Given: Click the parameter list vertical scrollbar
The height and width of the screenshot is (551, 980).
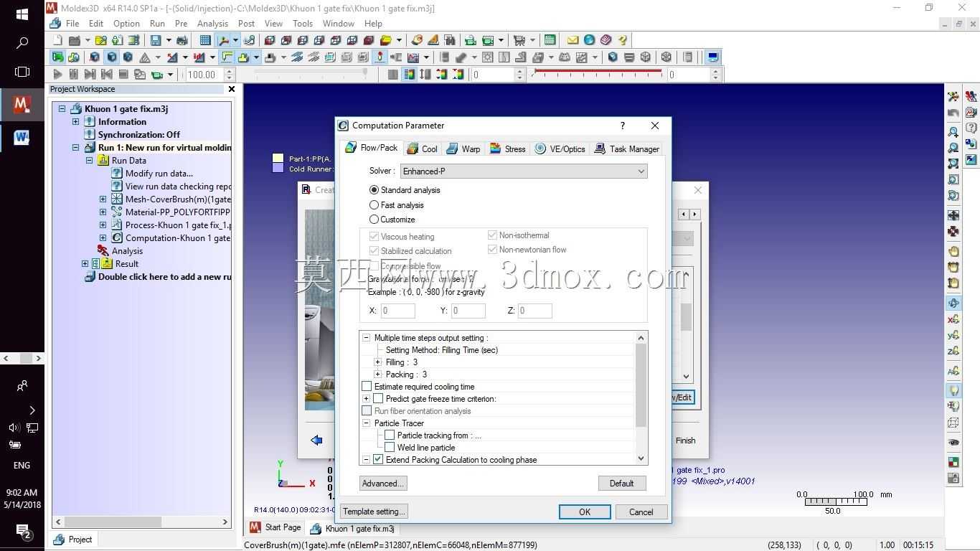Looking at the screenshot, I should pyautogui.click(x=641, y=399).
